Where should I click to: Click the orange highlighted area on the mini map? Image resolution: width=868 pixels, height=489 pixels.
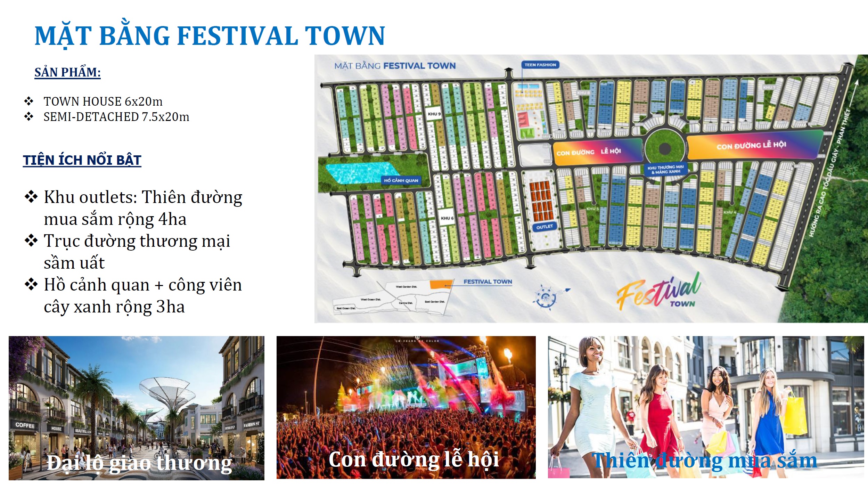click(x=441, y=285)
